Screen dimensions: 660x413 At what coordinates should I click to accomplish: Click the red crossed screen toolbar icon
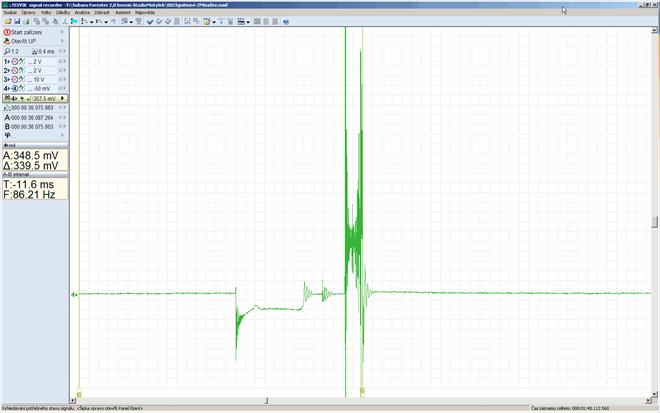tap(138, 21)
